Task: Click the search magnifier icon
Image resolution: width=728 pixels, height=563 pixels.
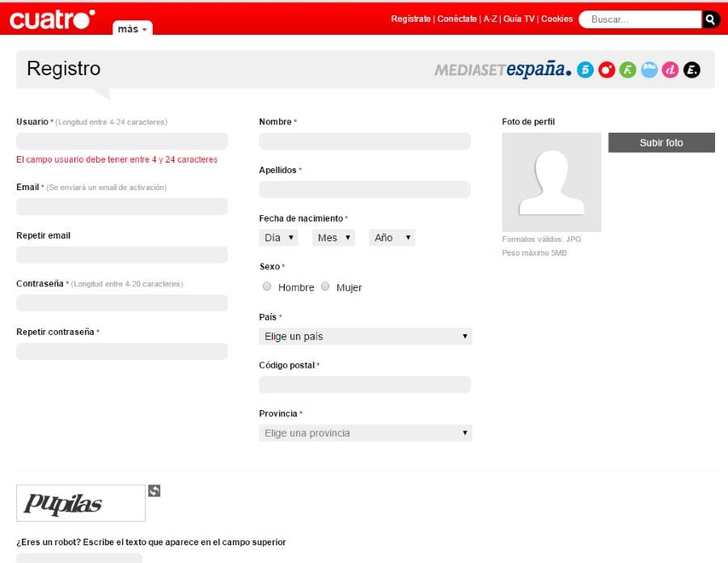Action: (710, 19)
